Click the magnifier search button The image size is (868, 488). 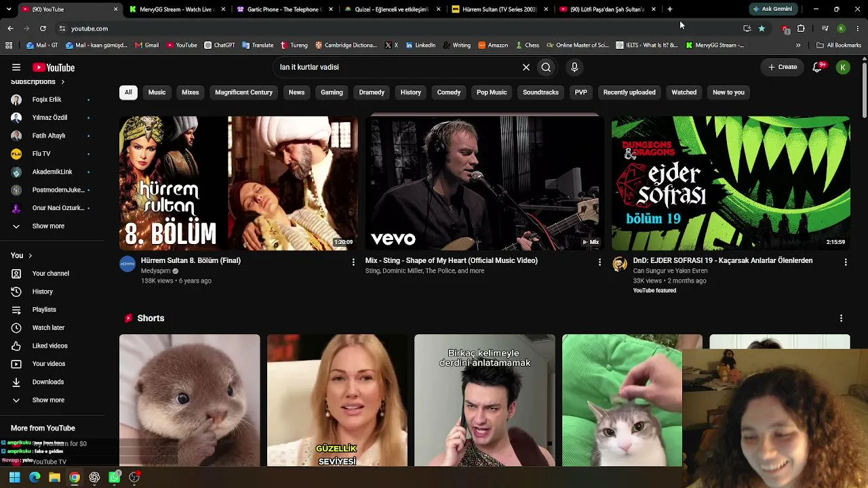coord(546,67)
